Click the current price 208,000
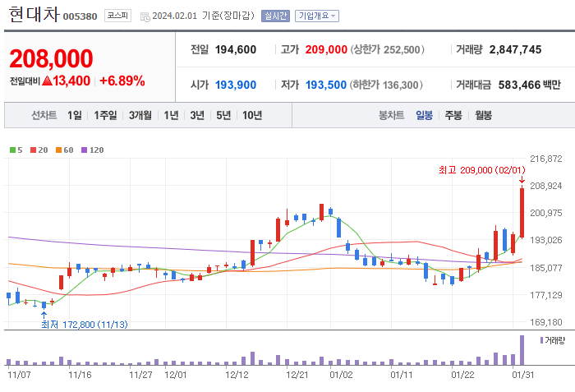The height and width of the screenshot is (392, 575). coord(51,58)
